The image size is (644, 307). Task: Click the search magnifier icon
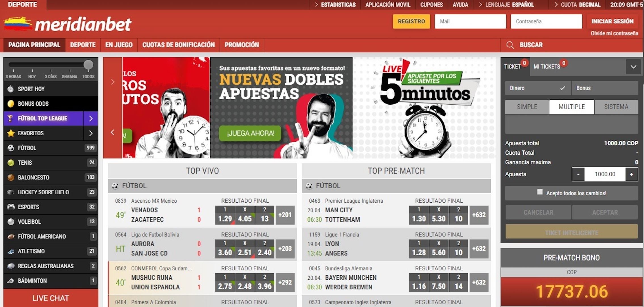510,45
